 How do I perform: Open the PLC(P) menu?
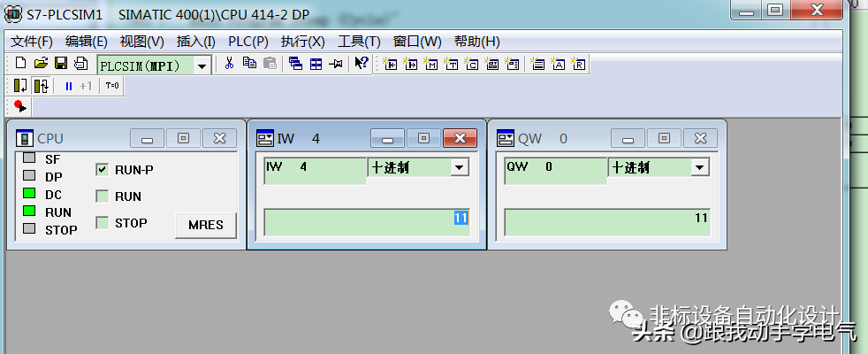click(248, 42)
